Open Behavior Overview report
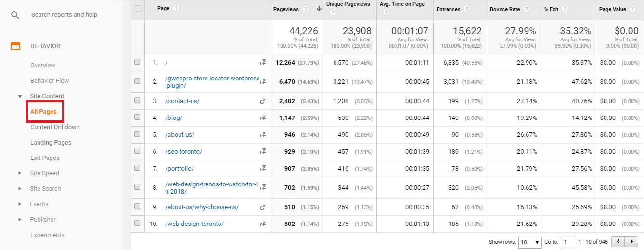 tap(43, 66)
